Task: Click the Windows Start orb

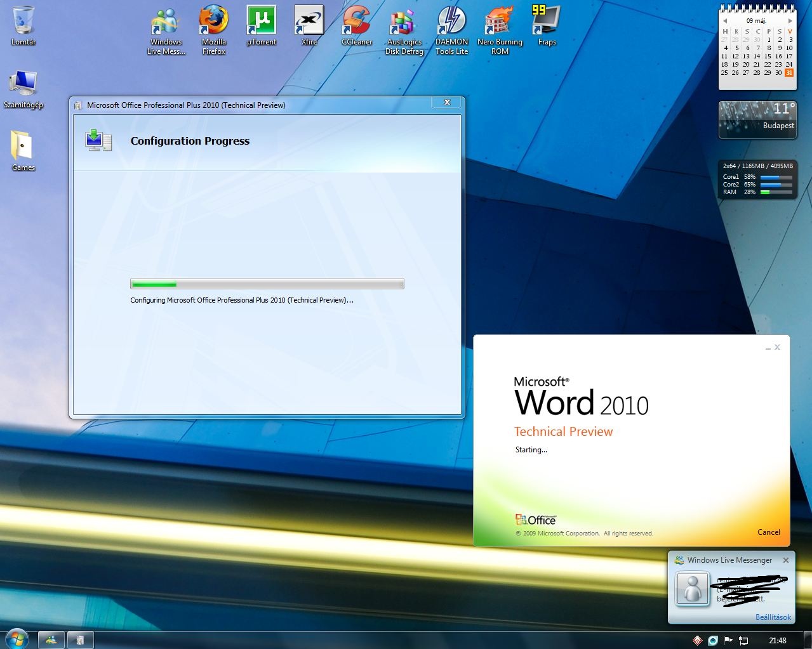Action: pyautogui.click(x=17, y=639)
